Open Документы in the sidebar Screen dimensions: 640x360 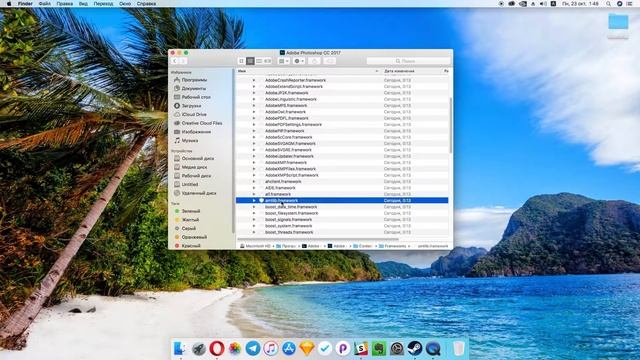pos(190,89)
